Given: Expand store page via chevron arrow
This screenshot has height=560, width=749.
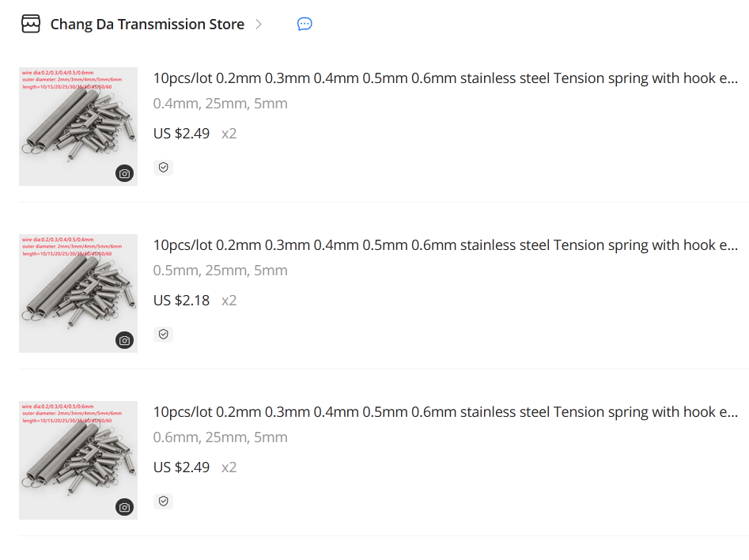Looking at the screenshot, I should [259, 24].
